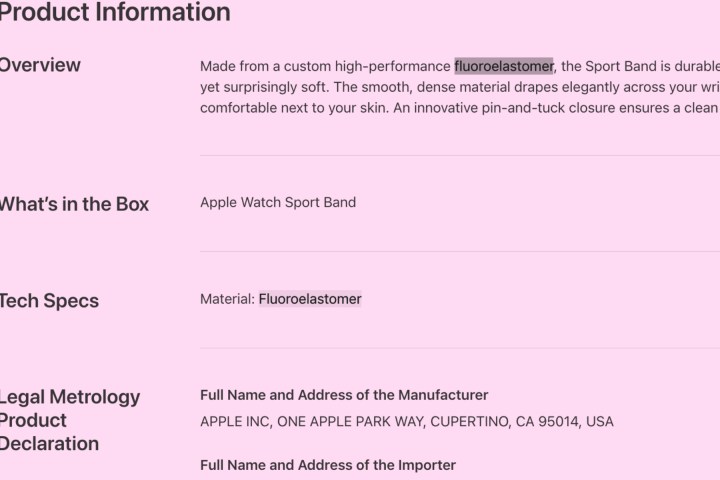The image size is (720, 480).
Task: Click the Tech Specs heading
Action: 49,300
